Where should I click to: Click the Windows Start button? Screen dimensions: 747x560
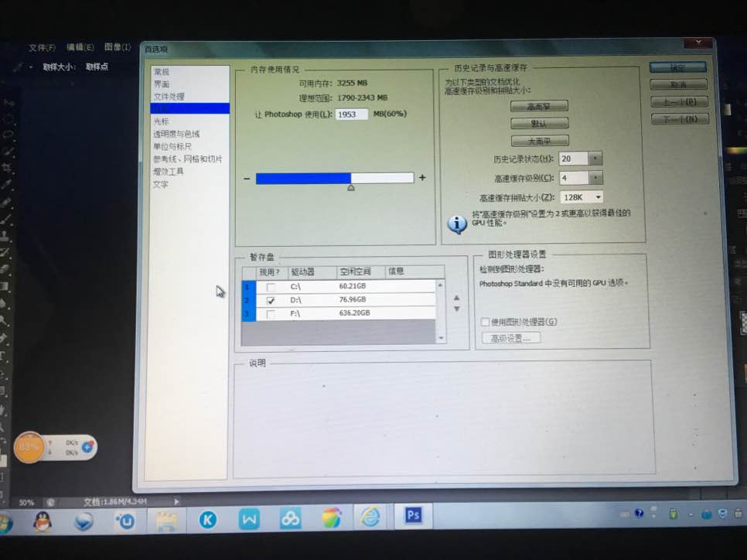point(4,524)
